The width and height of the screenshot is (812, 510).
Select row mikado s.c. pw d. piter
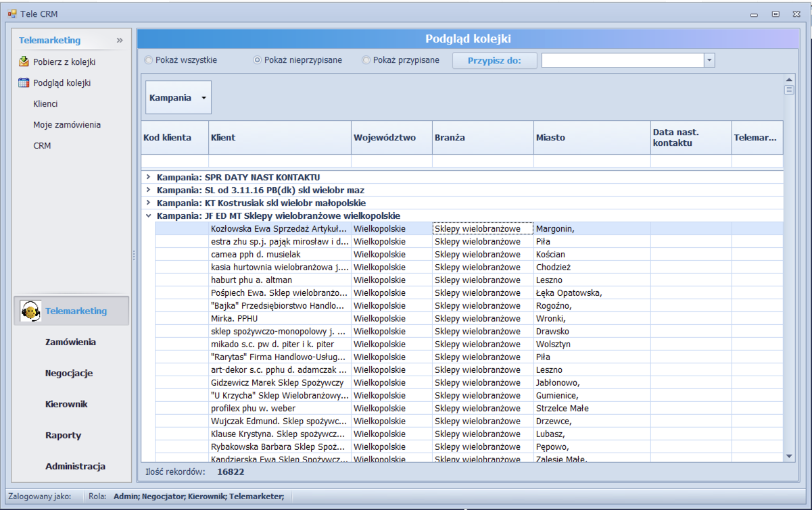pyautogui.click(x=469, y=345)
